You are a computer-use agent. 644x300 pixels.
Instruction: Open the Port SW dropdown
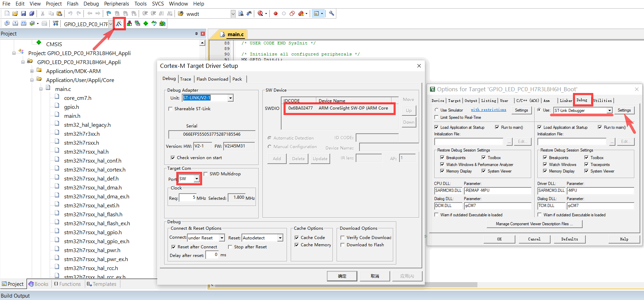click(197, 179)
